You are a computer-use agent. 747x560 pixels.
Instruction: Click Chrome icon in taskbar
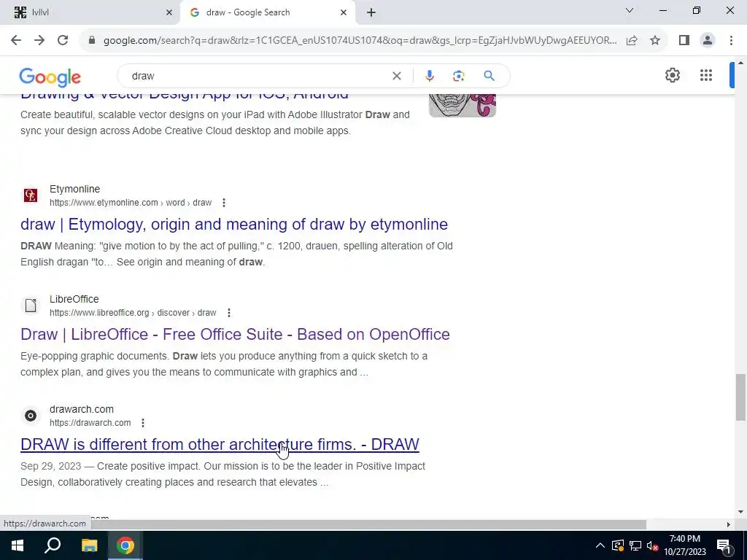[125, 545]
